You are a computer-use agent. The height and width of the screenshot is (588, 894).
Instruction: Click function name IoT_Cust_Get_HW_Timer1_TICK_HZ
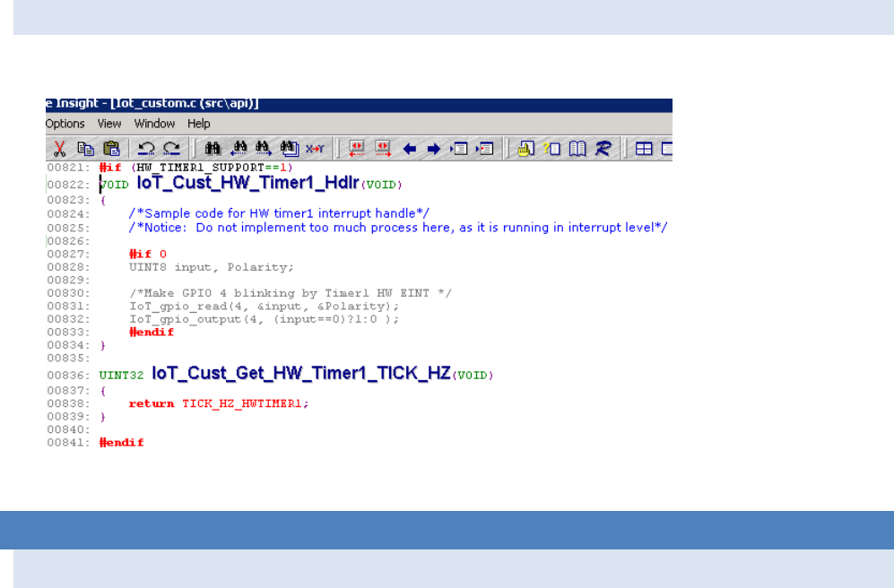click(301, 373)
